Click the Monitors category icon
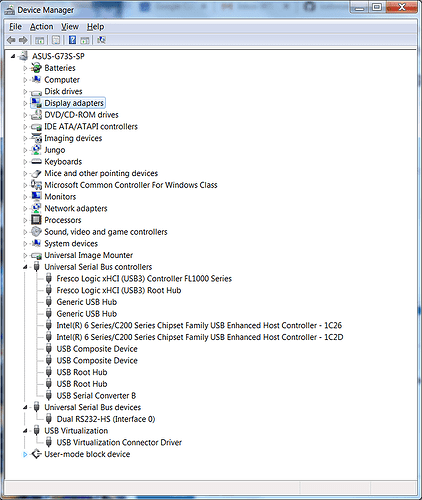The image size is (422, 500). [x=36, y=196]
